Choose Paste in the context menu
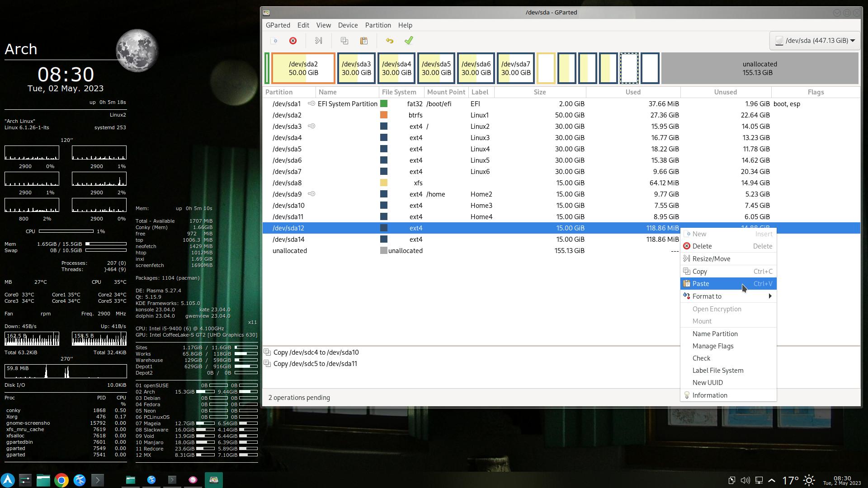Image resolution: width=868 pixels, height=488 pixels. click(701, 284)
